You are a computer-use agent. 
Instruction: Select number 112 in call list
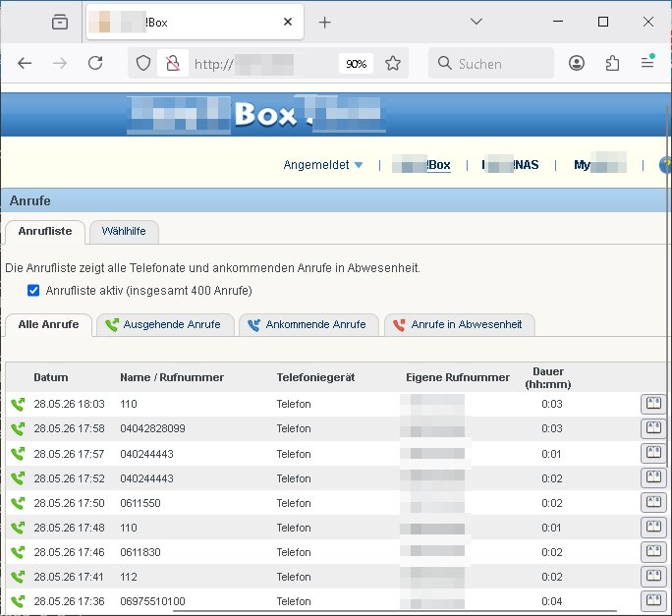pos(129,577)
